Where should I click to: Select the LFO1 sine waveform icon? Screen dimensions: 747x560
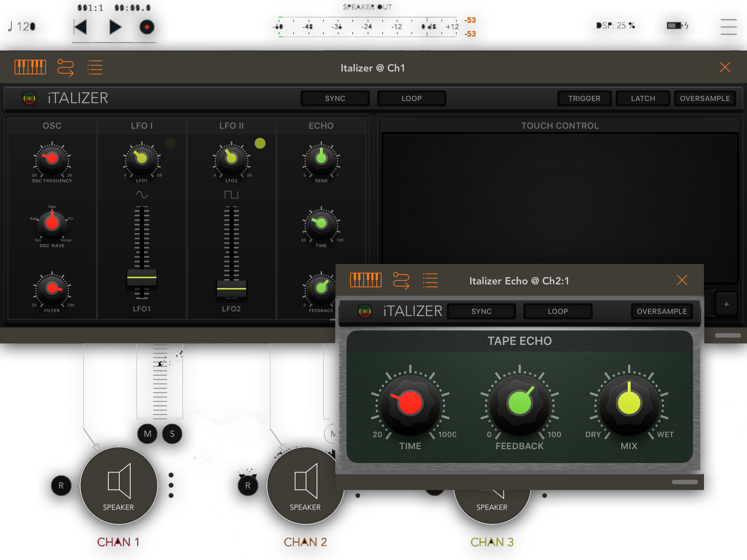point(142,194)
